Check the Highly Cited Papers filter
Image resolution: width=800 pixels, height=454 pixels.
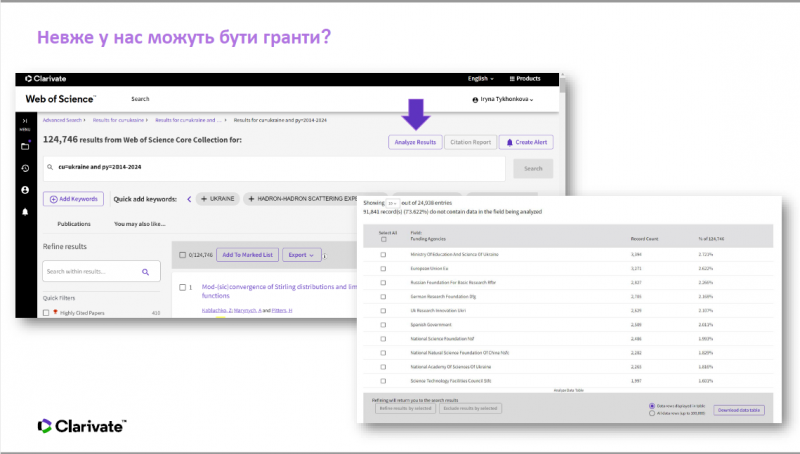(x=46, y=313)
